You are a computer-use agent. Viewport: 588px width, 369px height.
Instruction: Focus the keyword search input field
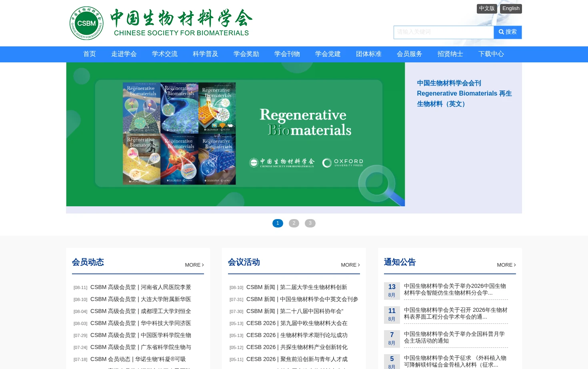[x=444, y=32]
